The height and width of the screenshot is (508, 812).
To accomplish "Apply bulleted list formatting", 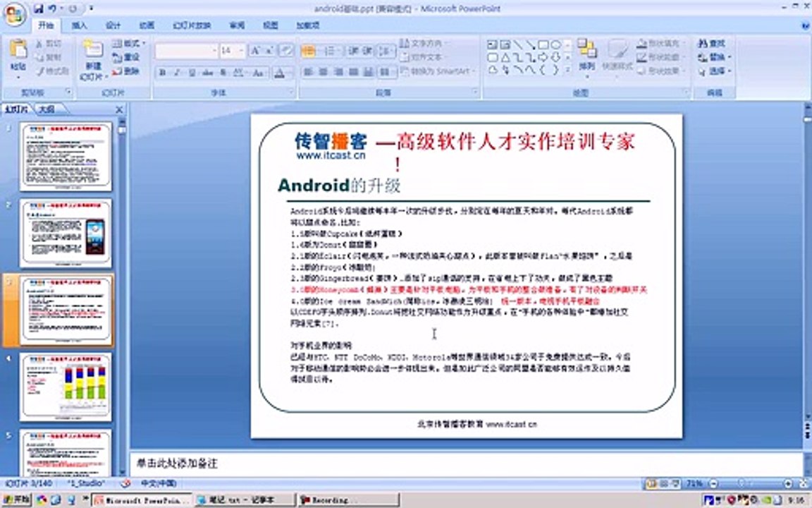I will click(308, 50).
